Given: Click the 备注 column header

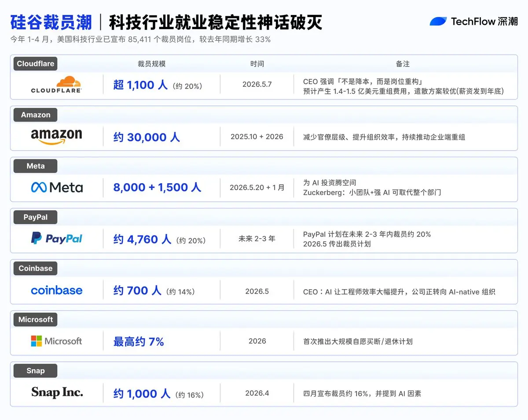Looking at the screenshot, I should [403, 64].
